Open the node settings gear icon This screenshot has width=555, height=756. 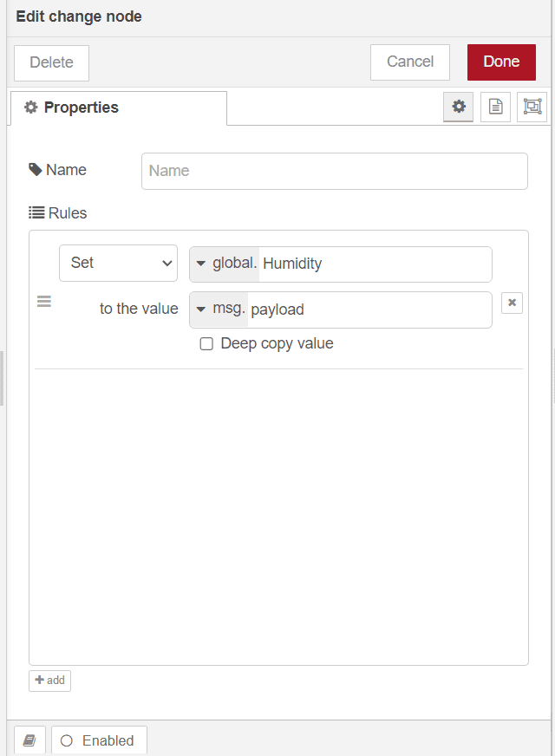point(458,107)
